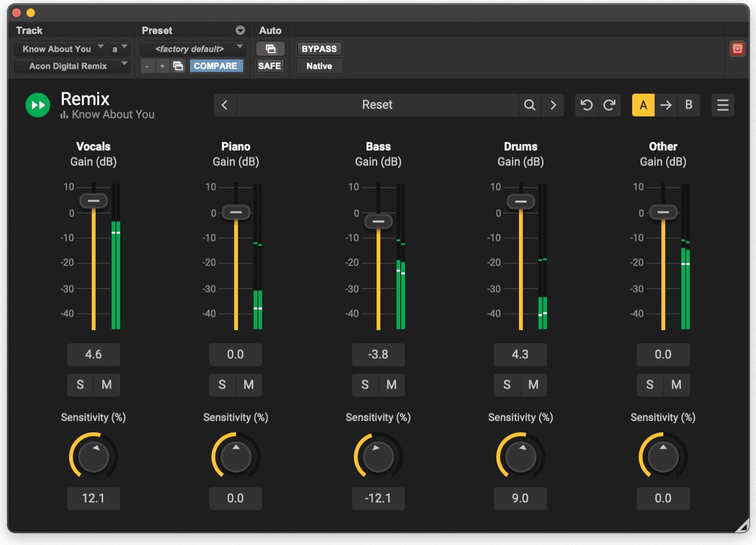Open the Know About You track dropdown
The height and width of the screenshot is (545, 756).
(60, 49)
